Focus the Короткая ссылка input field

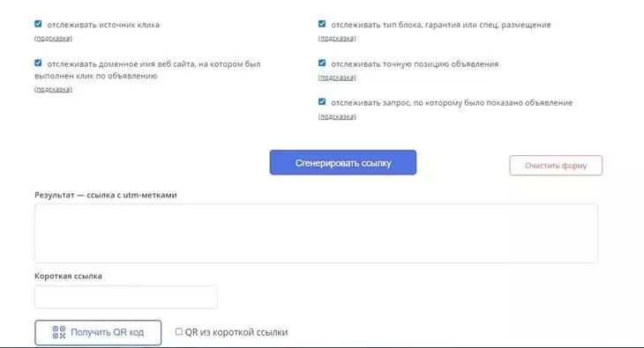pyautogui.click(x=126, y=297)
